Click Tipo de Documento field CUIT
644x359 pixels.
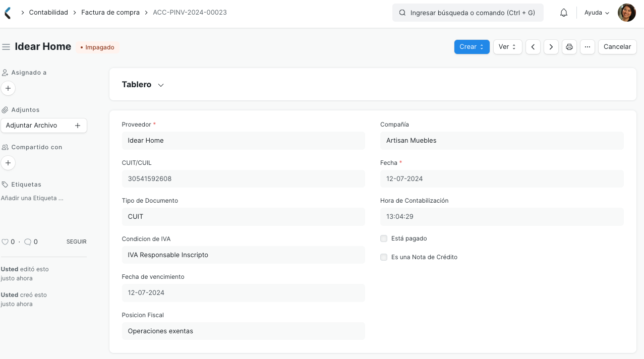click(x=243, y=217)
